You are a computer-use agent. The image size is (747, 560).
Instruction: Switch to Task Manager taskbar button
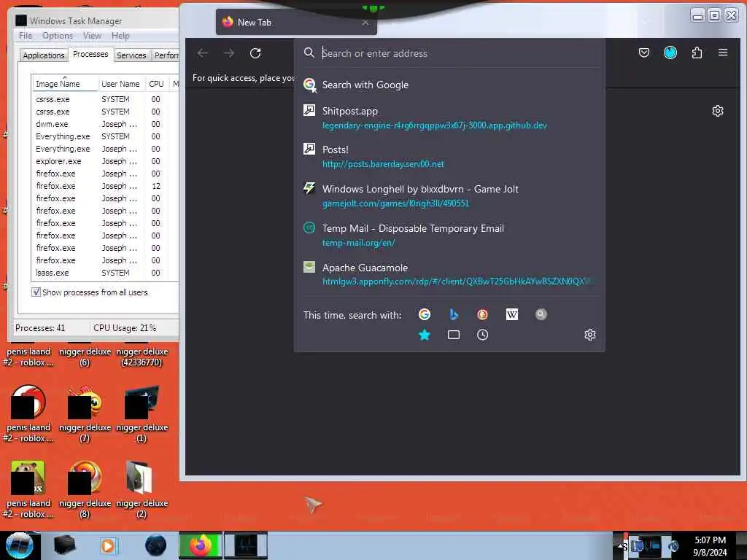coord(246,545)
